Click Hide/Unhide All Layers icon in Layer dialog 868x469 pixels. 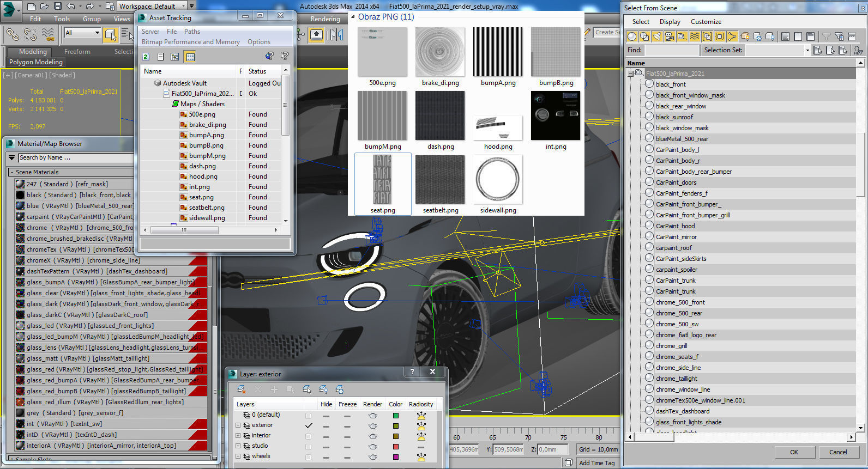pyautogui.click(x=323, y=389)
